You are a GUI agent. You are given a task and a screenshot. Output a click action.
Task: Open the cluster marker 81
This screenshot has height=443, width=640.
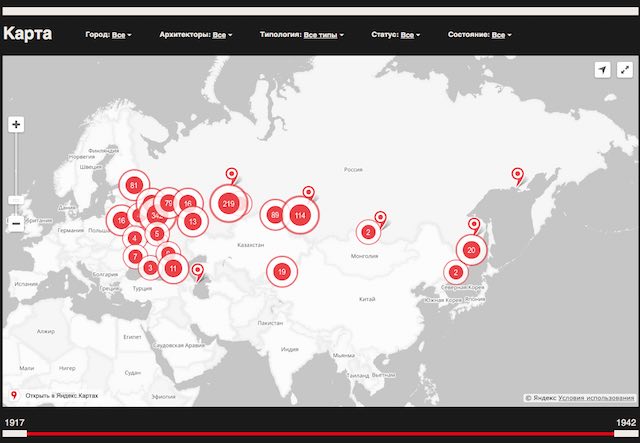(134, 185)
